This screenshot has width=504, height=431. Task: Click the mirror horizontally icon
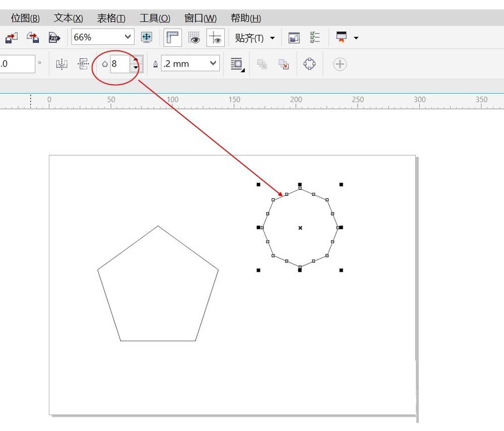coord(61,64)
